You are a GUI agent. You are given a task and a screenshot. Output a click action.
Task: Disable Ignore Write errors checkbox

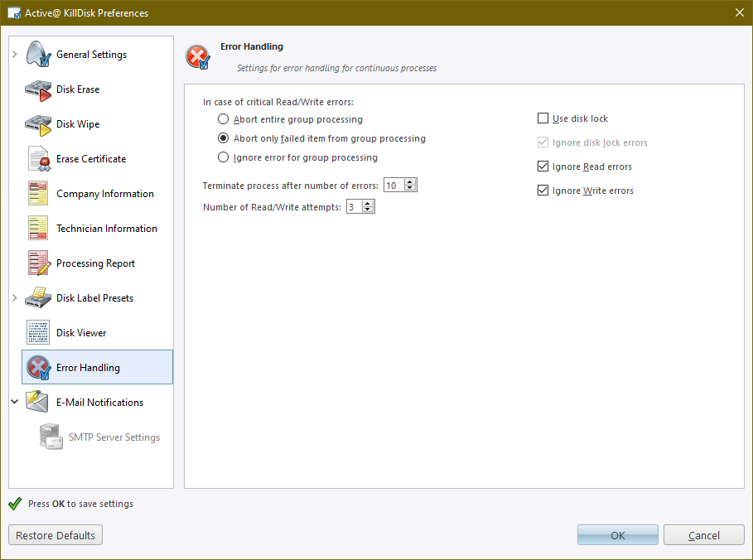(543, 191)
